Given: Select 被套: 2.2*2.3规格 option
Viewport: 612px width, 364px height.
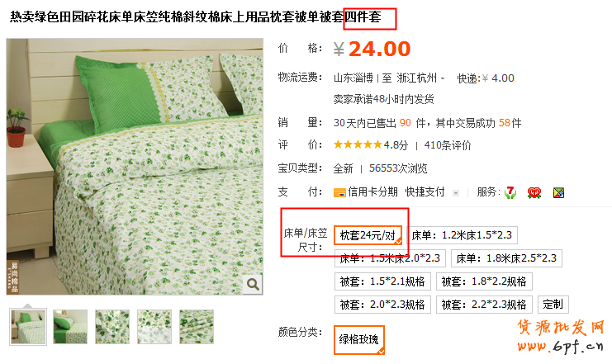Looking at the screenshot, I should click(x=484, y=305).
